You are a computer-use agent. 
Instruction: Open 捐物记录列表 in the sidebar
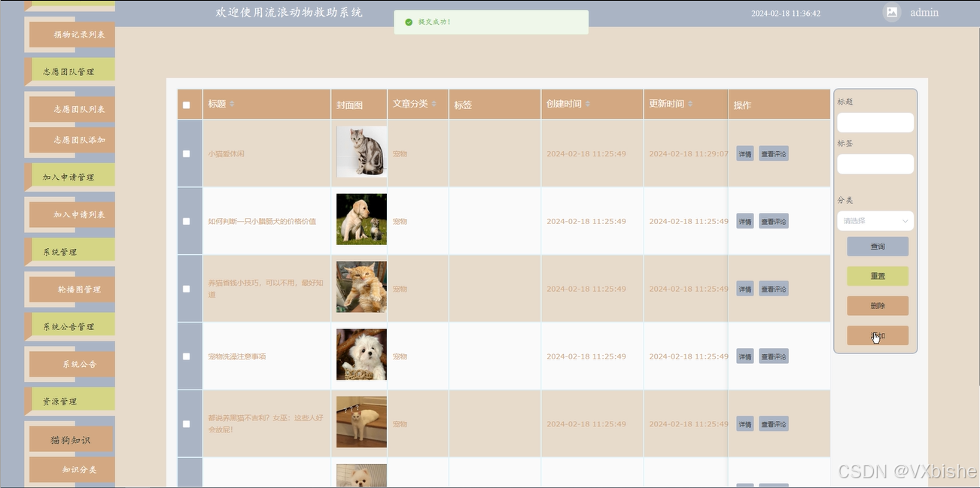click(72, 35)
